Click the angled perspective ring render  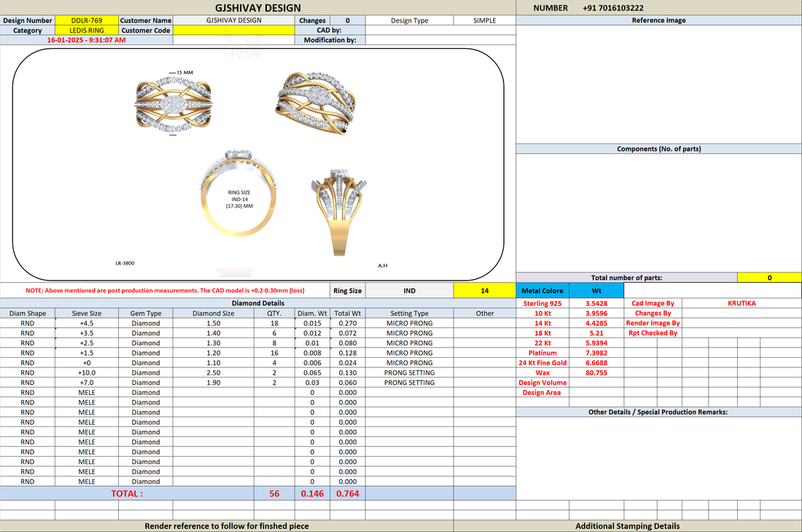(x=316, y=103)
